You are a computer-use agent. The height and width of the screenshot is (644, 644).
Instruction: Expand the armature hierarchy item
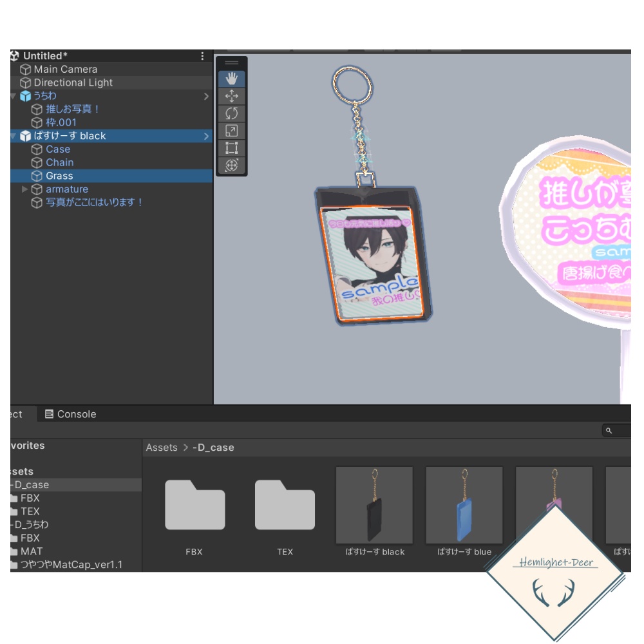pos(24,189)
